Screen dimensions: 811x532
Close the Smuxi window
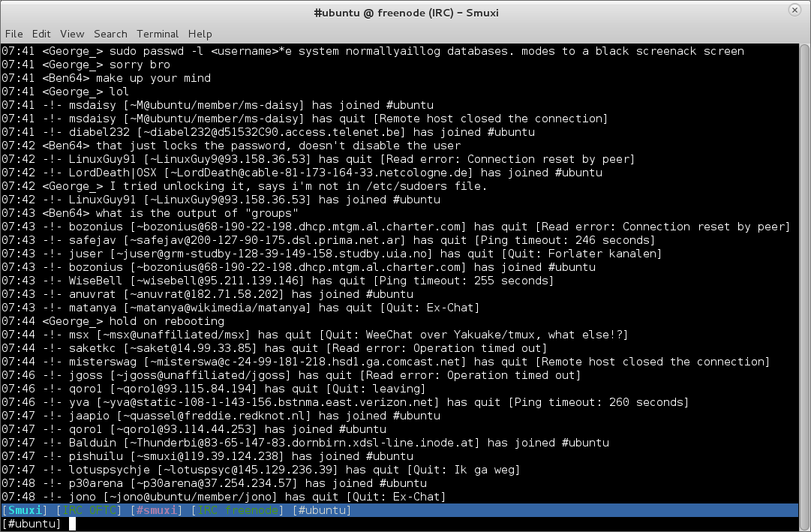(794, 11)
